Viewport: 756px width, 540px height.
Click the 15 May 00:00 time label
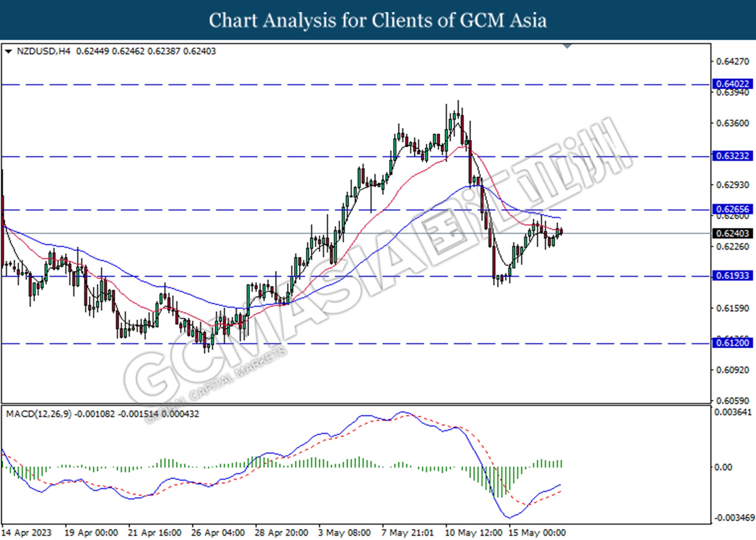click(537, 532)
